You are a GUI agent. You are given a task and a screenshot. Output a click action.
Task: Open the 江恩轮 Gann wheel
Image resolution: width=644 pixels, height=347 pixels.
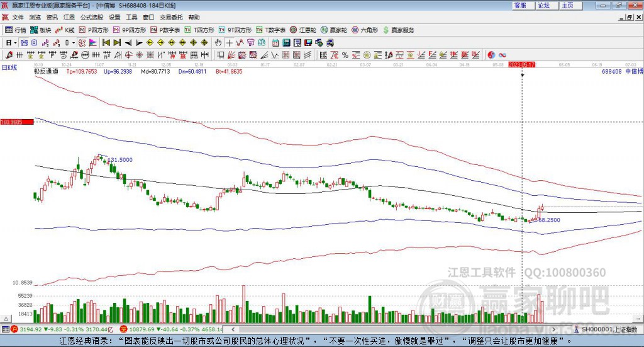click(303, 30)
